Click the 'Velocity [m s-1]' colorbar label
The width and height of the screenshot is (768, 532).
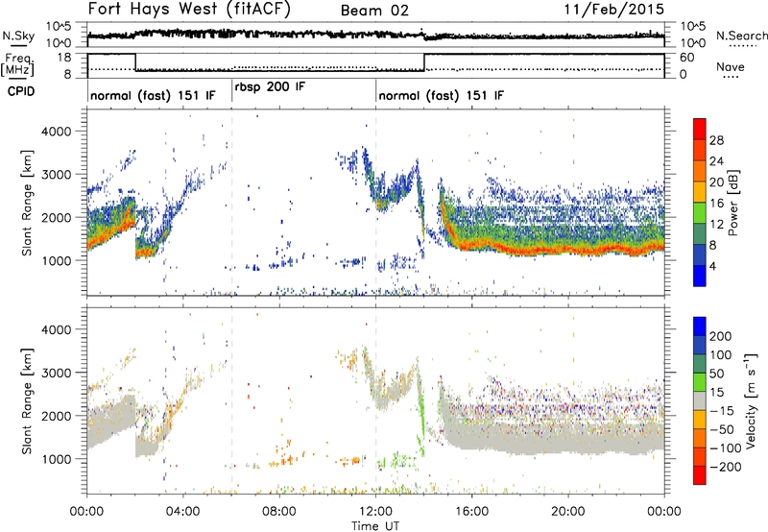pos(750,400)
